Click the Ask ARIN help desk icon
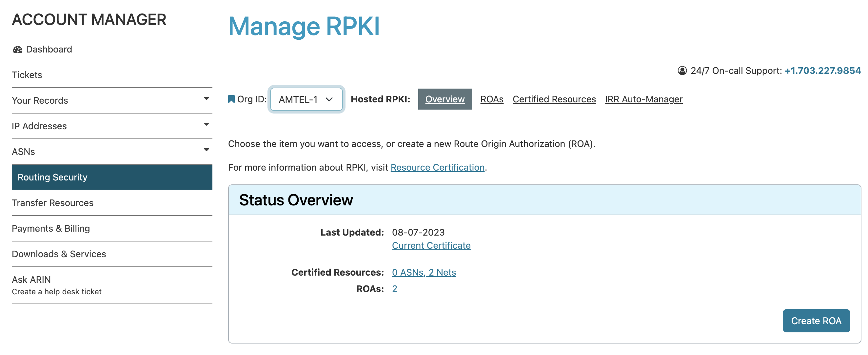Image resolution: width=868 pixels, height=355 pixels. pos(30,280)
